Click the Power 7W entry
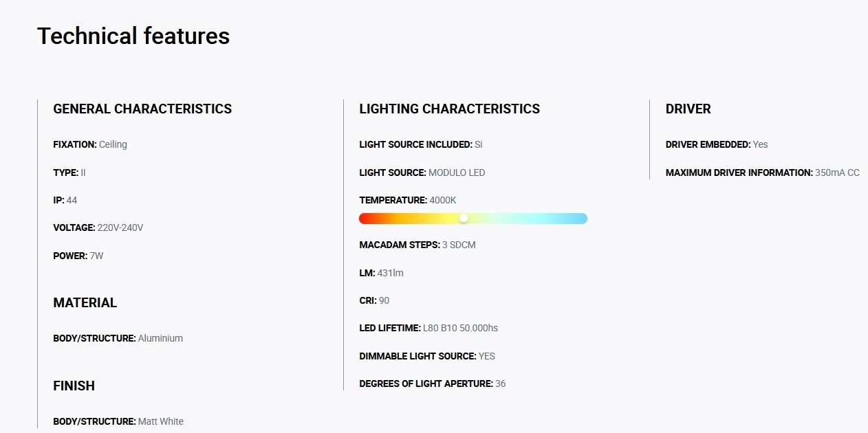This screenshot has height=433, width=868. pyautogui.click(x=78, y=256)
